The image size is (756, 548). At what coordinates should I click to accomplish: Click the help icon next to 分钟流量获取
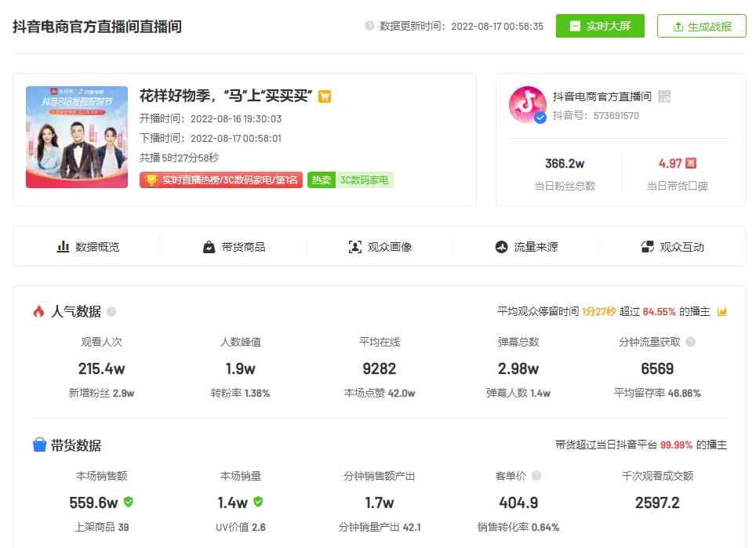(691, 342)
